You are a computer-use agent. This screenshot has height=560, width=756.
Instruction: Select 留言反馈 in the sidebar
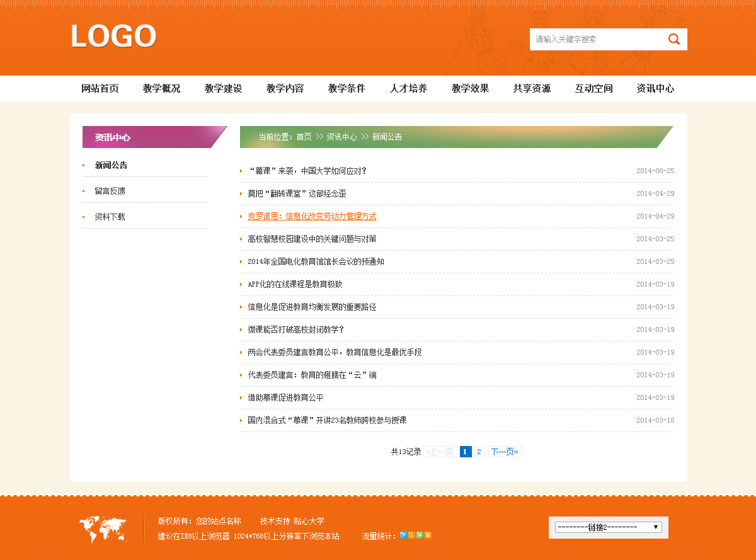tap(110, 191)
